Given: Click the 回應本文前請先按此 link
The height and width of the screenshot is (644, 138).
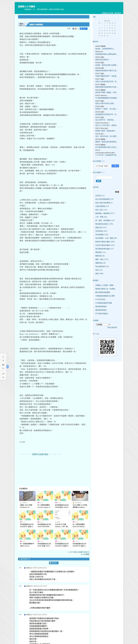Looking at the screenshot, I should point(40,454).
